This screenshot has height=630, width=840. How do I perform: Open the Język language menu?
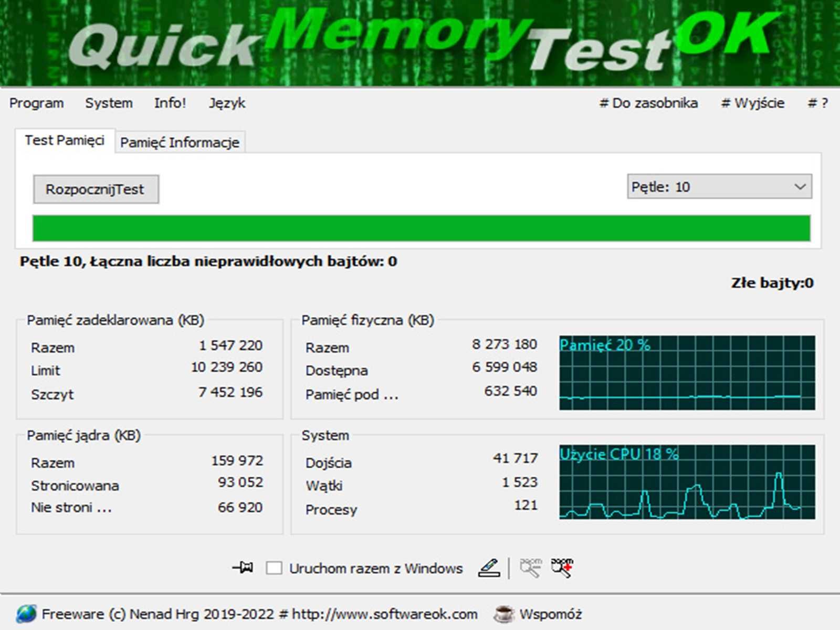[227, 103]
